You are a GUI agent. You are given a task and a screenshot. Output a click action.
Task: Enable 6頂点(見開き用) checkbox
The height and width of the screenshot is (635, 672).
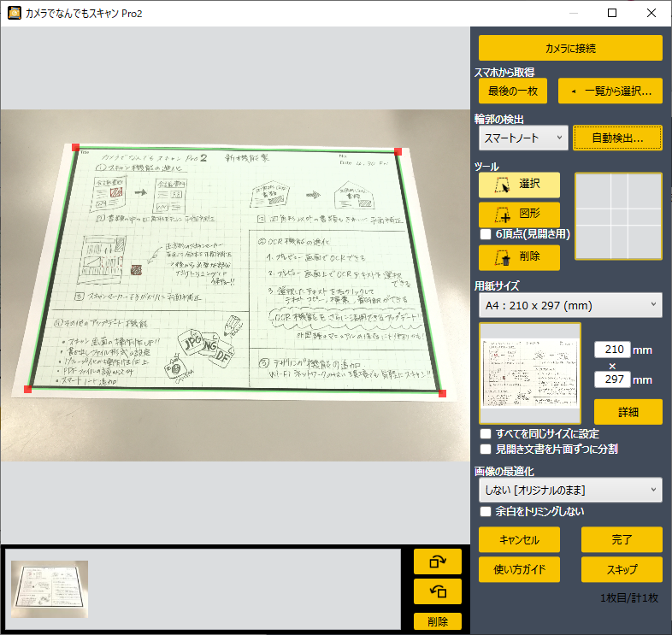[x=486, y=234]
